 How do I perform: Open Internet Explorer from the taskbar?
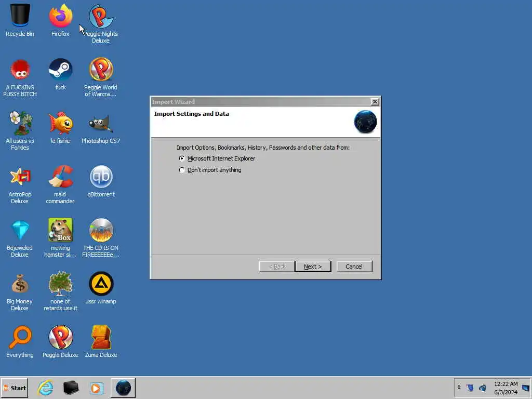(x=45, y=388)
